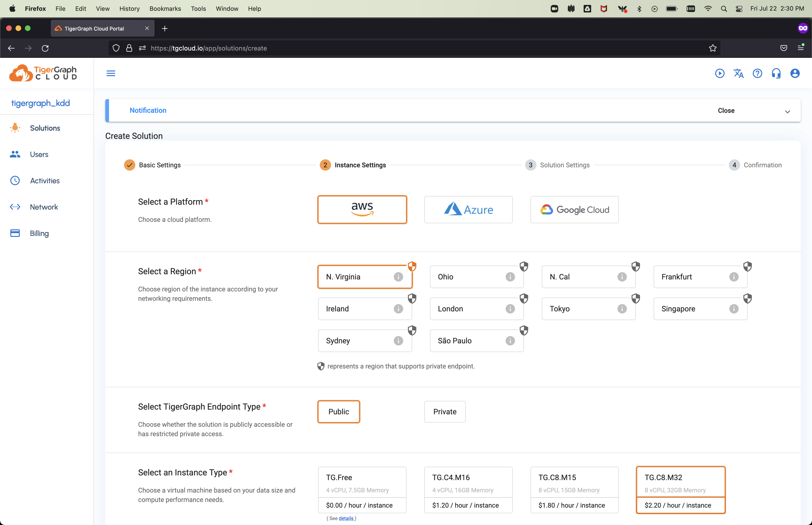Open macOS Control Center in the menu bar
Viewport: 812px width, 525px height.
click(739, 9)
